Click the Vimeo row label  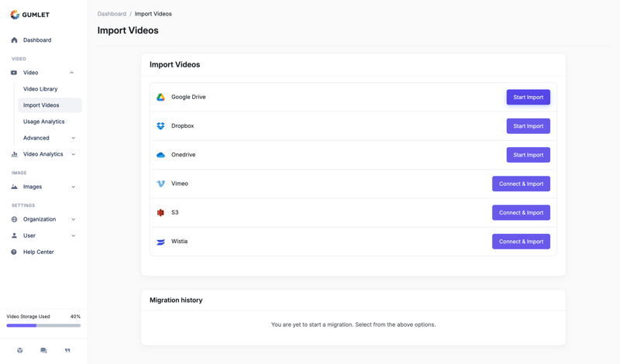pos(180,184)
